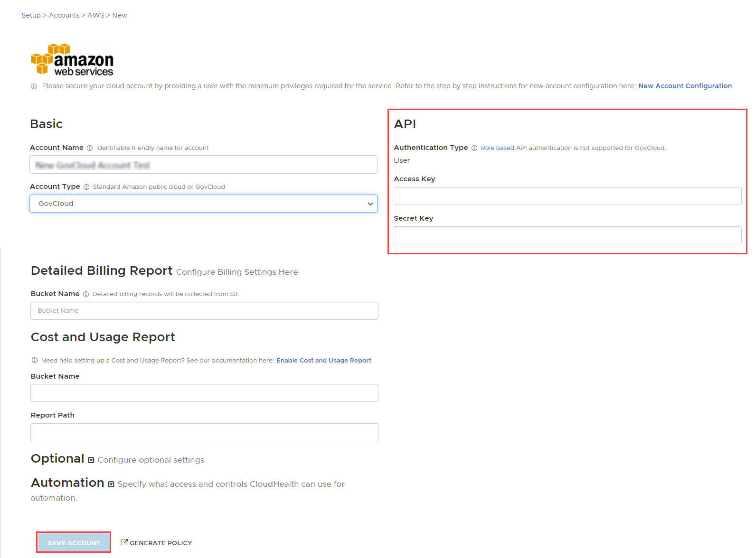Focus Detailed Billing Report Bucket Name field
This screenshot has width=756, height=558.
[204, 311]
